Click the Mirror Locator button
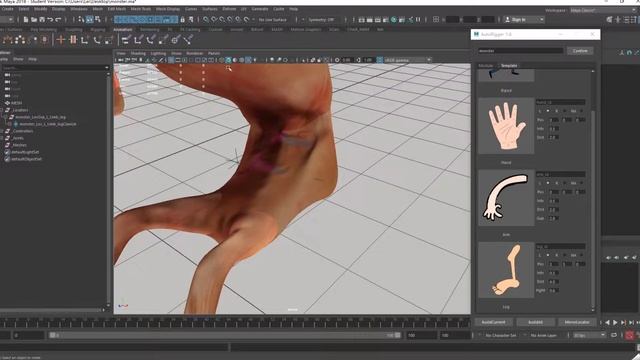Screen dimensions: 640x360 pos(577,322)
